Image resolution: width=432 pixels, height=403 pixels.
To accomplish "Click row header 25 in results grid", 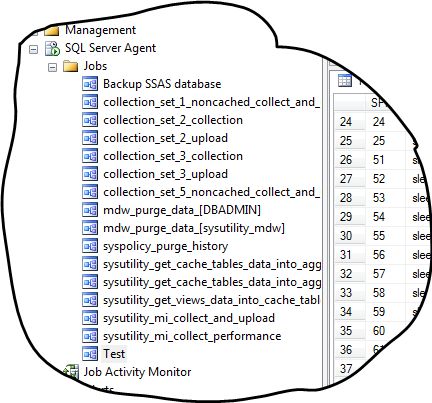I will pos(349,141).
